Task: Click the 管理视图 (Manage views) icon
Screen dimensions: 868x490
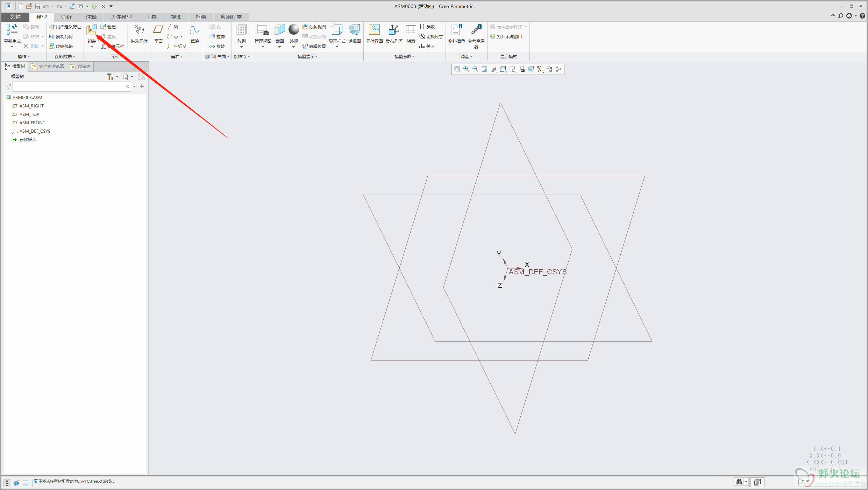Action: point(263,30)
